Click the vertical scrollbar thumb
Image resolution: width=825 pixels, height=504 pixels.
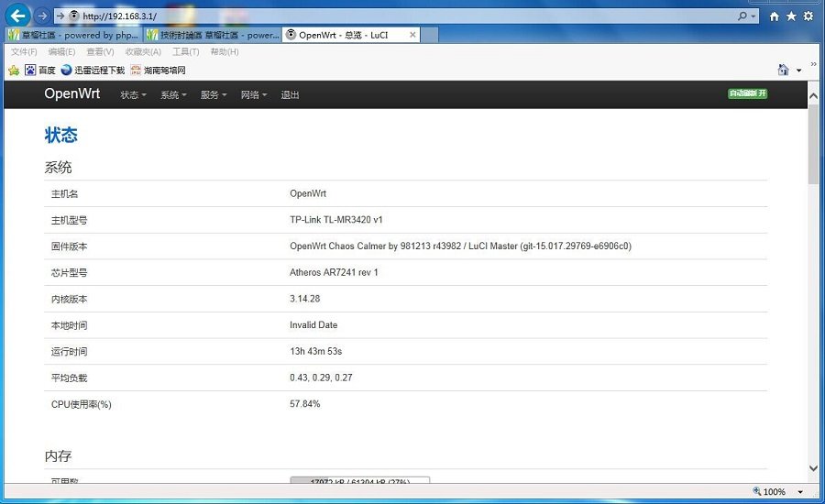[813, 144]
